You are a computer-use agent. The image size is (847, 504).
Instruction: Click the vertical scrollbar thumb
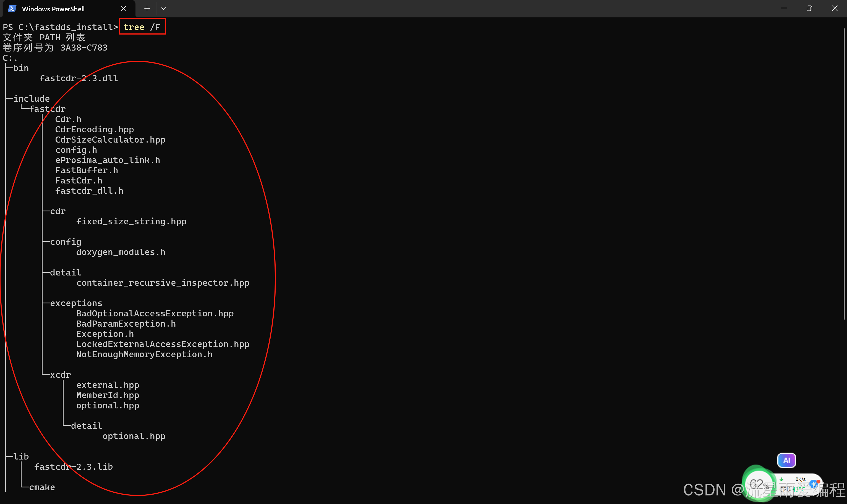(x=844, y=173)
